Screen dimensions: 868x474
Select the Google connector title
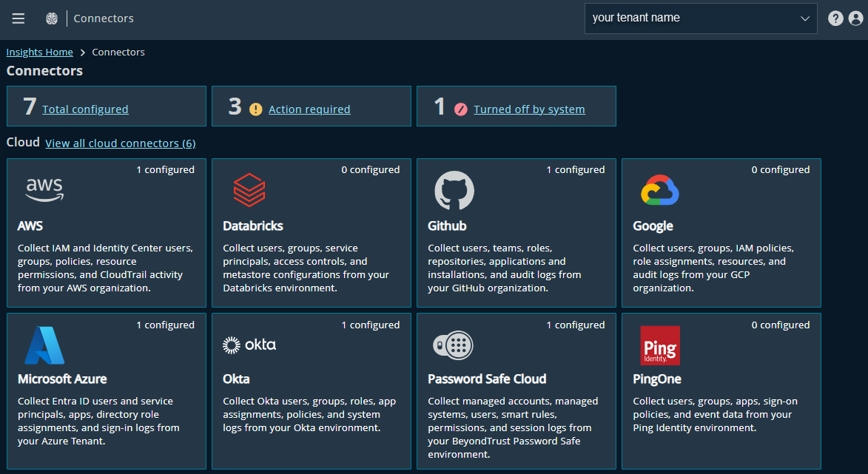coord(653,226)
